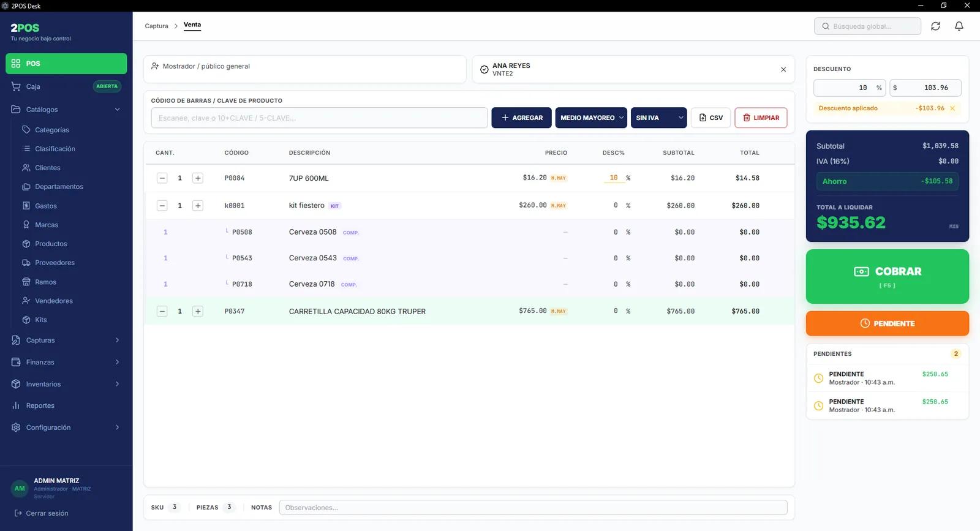Focus the global search box
The width and height of the screenshot is (980, 531).
tap(867, 26)
